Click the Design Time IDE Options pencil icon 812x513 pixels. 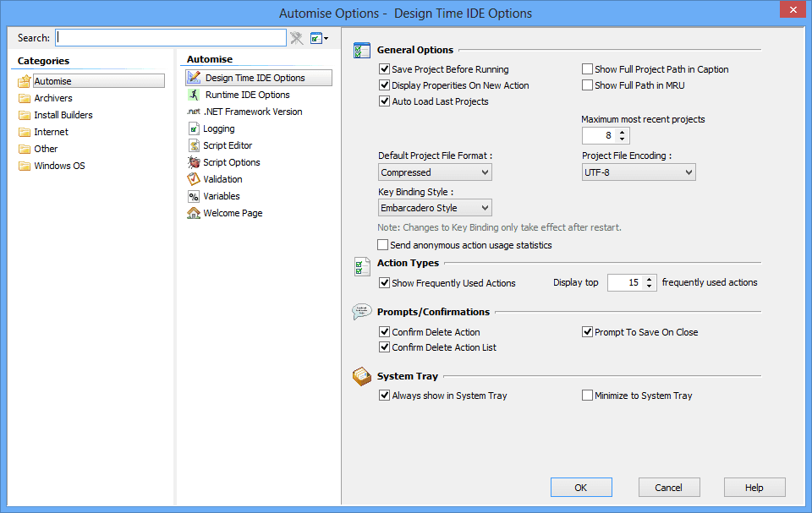(x=194, y=78)
